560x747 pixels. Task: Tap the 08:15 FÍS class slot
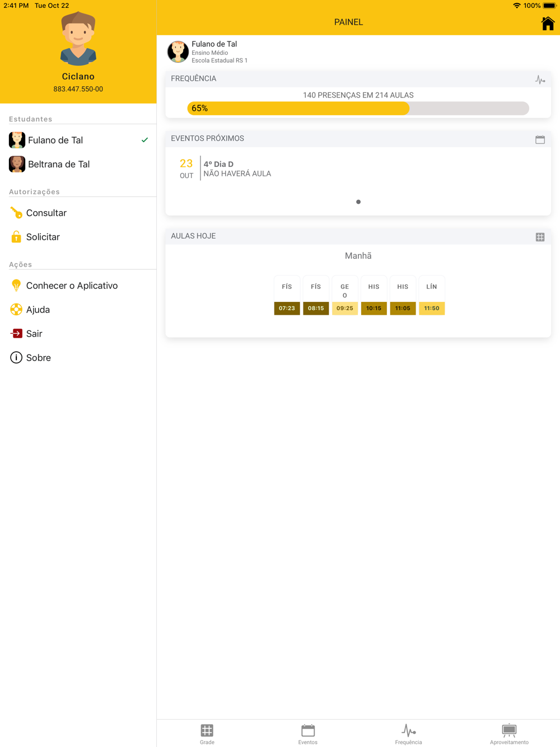click(316, 296)
